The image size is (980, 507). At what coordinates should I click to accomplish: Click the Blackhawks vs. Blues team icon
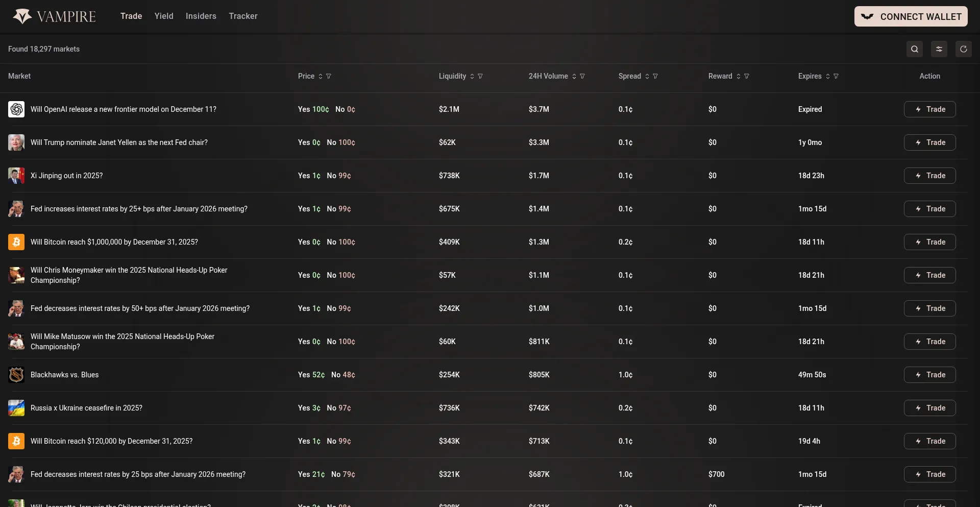point(16,375)
